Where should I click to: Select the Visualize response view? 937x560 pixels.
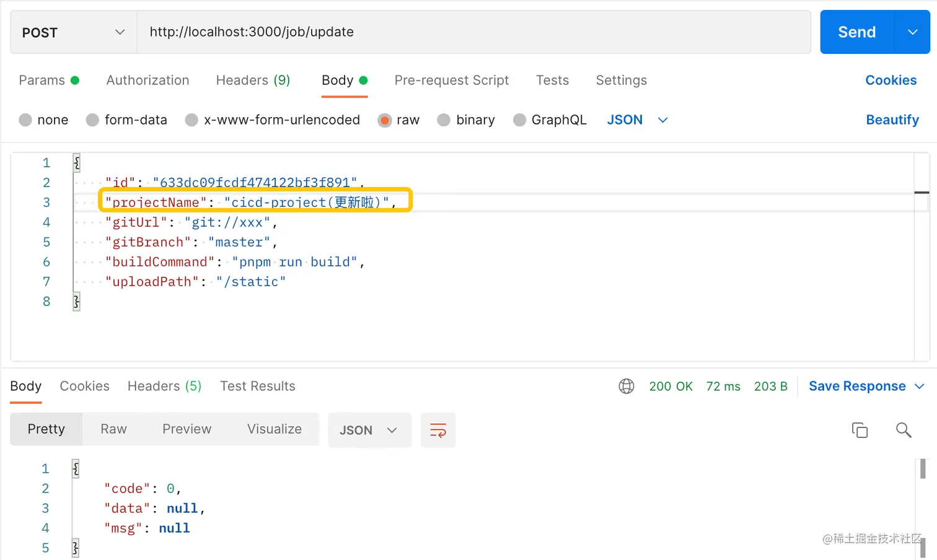click(x=275, y=429)
